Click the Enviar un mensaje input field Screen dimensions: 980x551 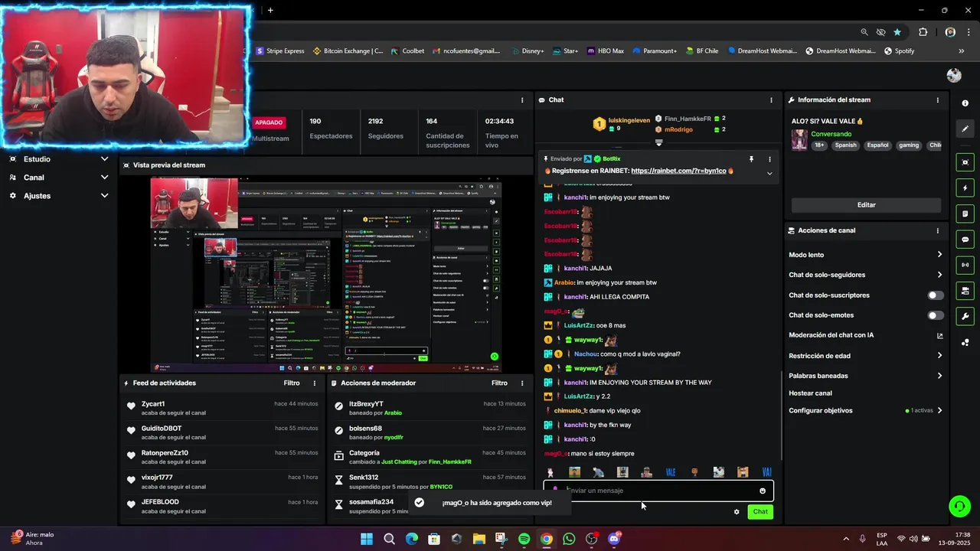[658, 491]
